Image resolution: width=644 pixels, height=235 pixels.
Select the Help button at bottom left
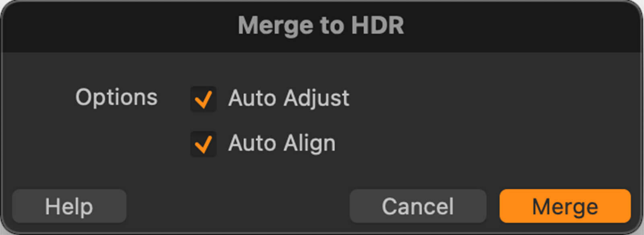[69, 206]
